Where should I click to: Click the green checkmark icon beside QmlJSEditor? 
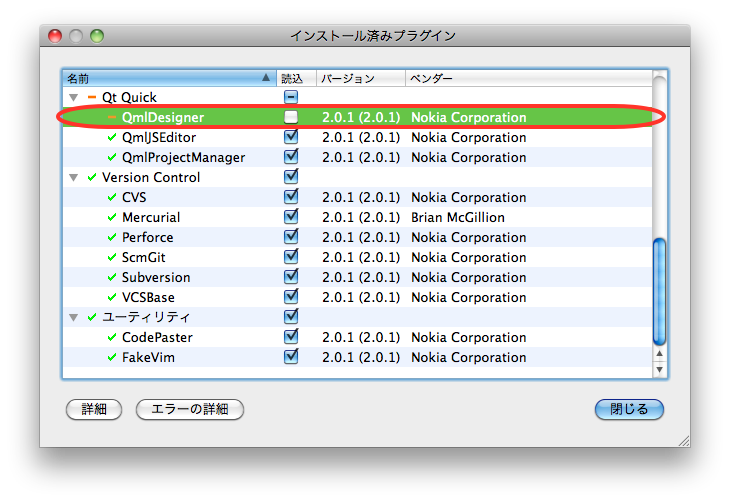coord(112,137)
